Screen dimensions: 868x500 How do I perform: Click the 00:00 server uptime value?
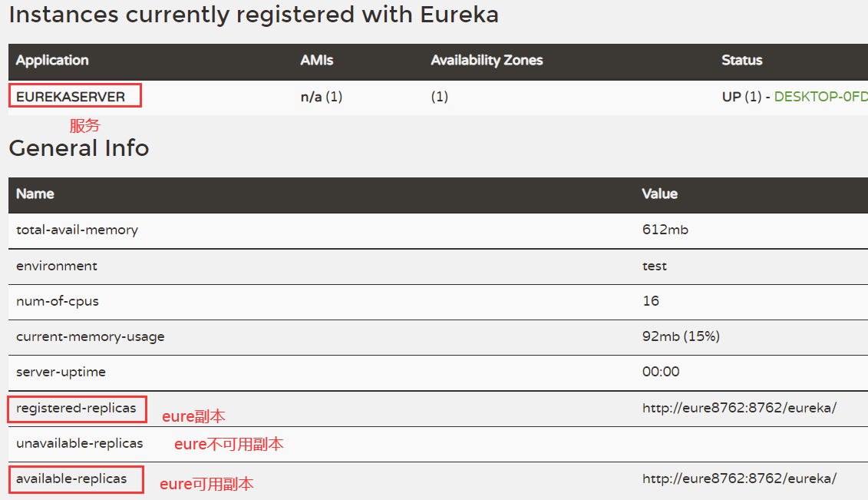click(661, 372)
